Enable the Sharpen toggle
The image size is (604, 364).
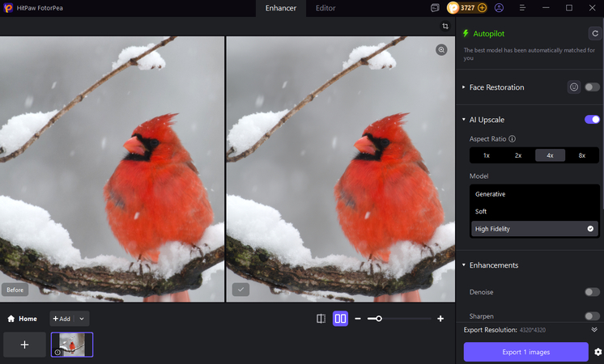[x=592, y=316]
